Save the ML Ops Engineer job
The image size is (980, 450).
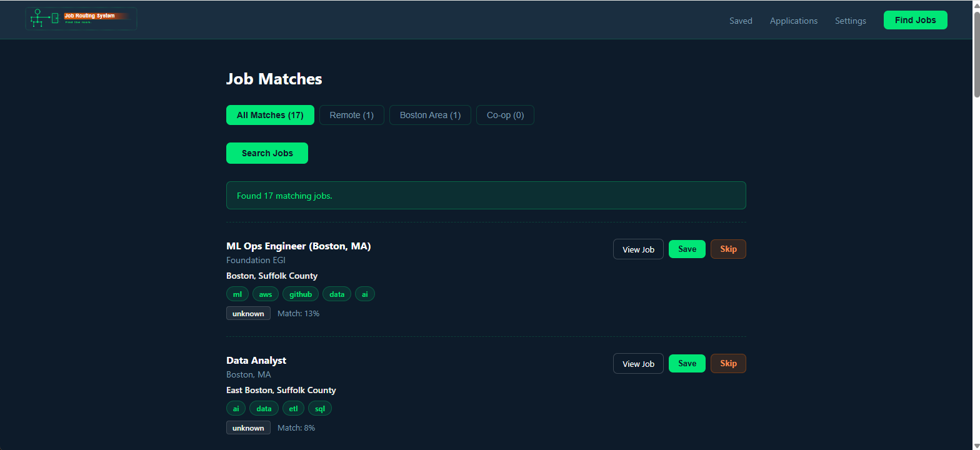tap(687, 249)
